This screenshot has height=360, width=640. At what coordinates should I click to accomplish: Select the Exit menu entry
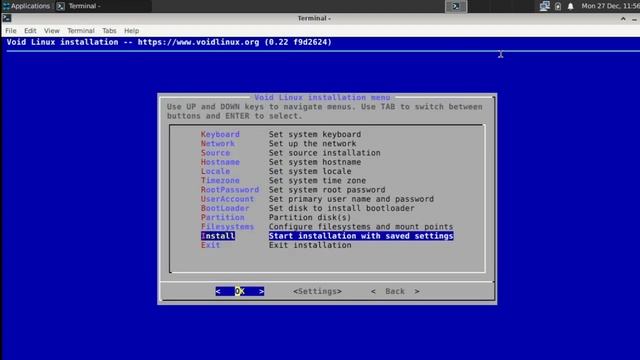(x=210, y=245)
